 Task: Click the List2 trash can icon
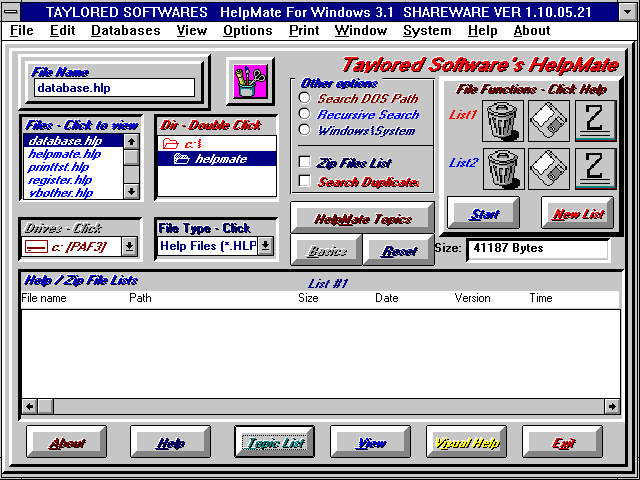coord(503,169)
